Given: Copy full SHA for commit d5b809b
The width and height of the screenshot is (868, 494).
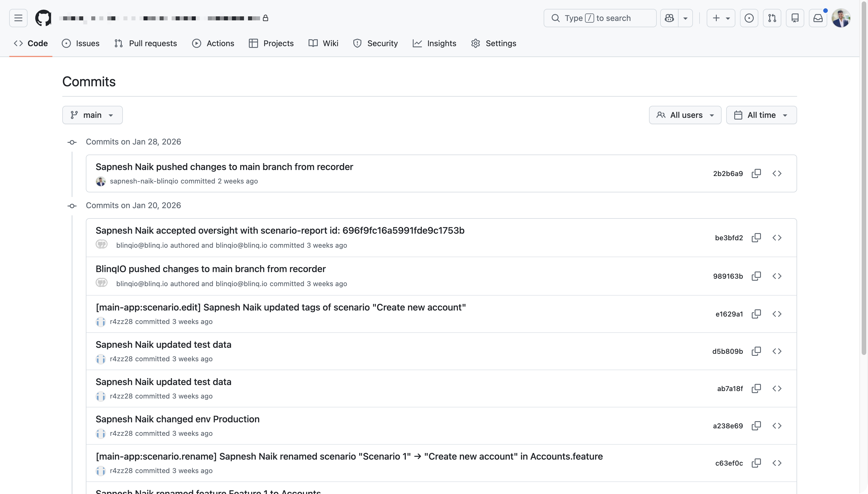Looking at the screenshot, I should 756,351.
